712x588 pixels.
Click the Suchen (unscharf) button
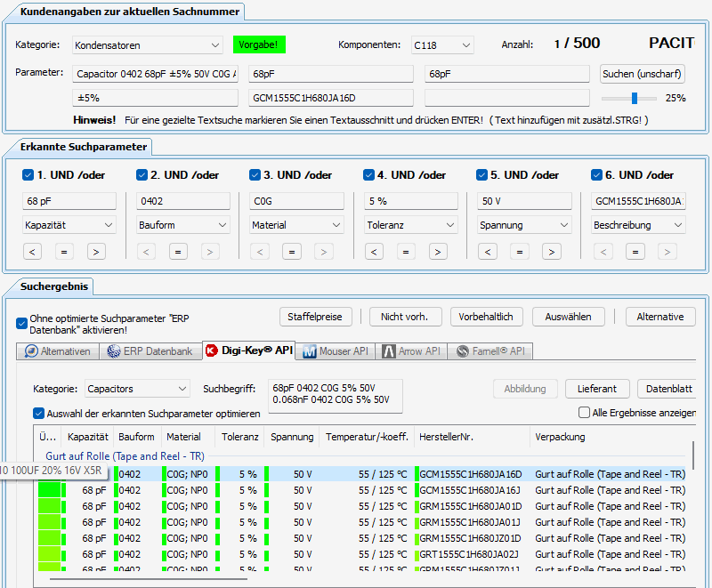pos(642,74)
